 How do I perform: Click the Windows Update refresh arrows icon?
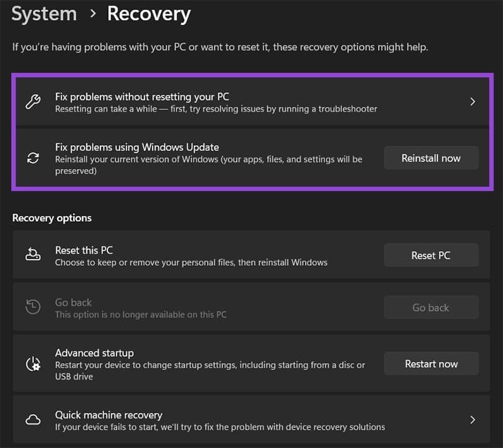[33, 158]
